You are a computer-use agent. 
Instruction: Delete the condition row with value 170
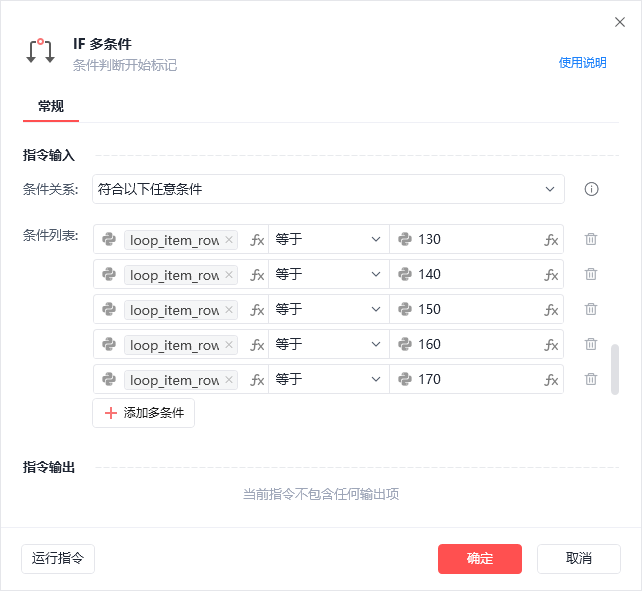590,379
